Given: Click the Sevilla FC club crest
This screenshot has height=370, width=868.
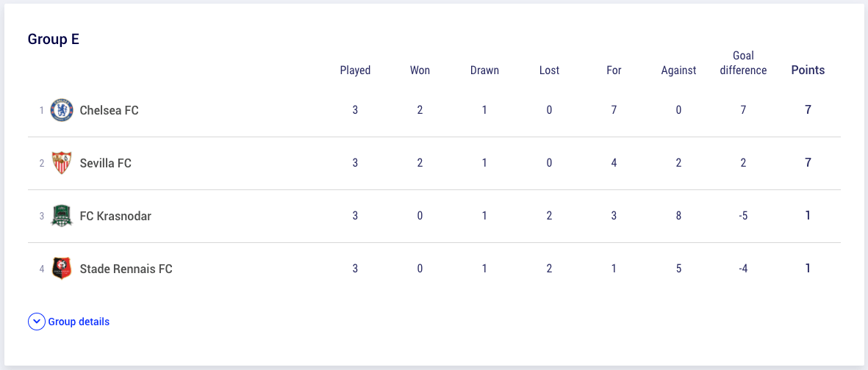Looking at the screenshot, I should pos(62,163).
